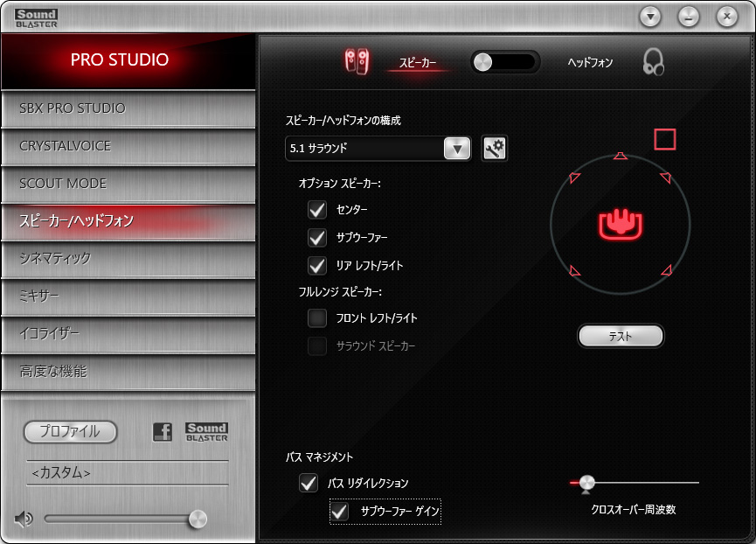Open the イコライザー section

click(x=128, y=334)
